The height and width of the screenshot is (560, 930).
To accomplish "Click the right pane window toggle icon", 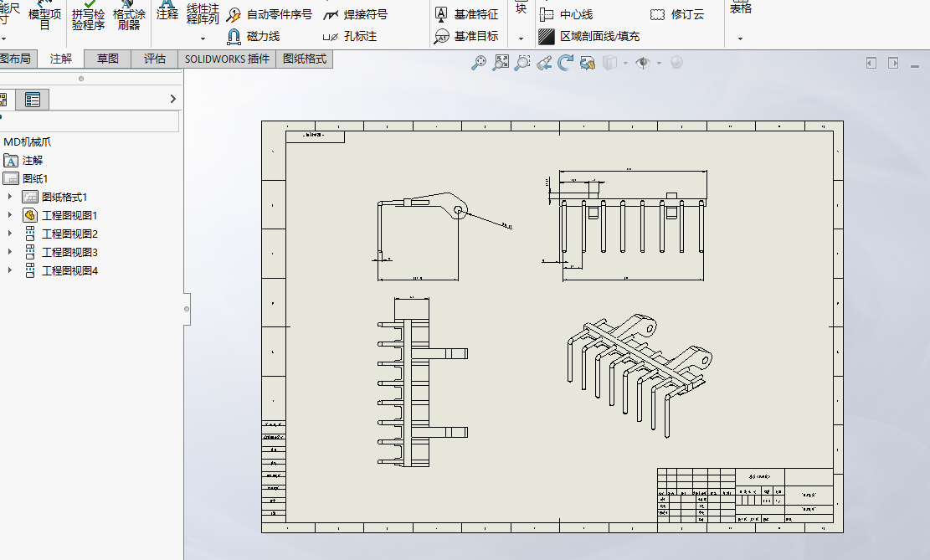I will pyautogui.click(x=893, y=63).
